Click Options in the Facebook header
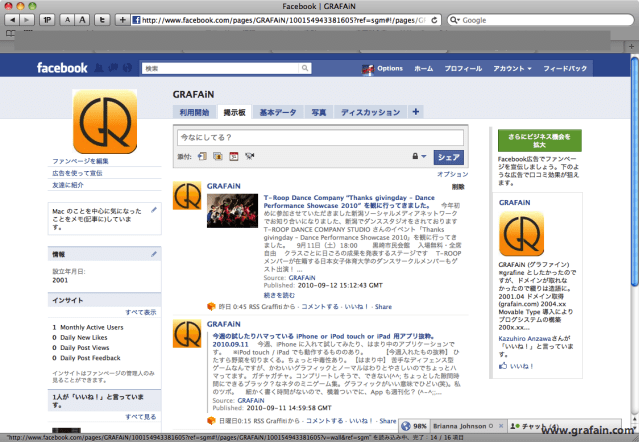 pos(390,68)
